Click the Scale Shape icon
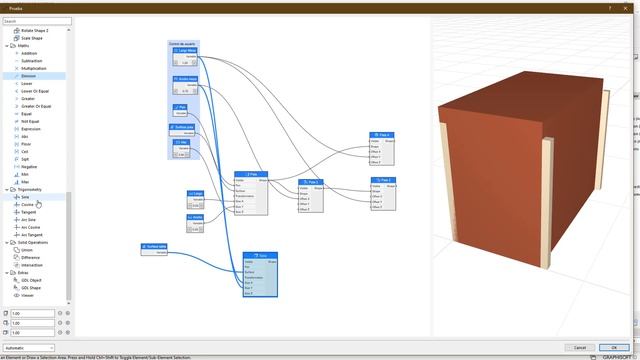The height and width of the screenshot is (360, 640). coord(17,38)
